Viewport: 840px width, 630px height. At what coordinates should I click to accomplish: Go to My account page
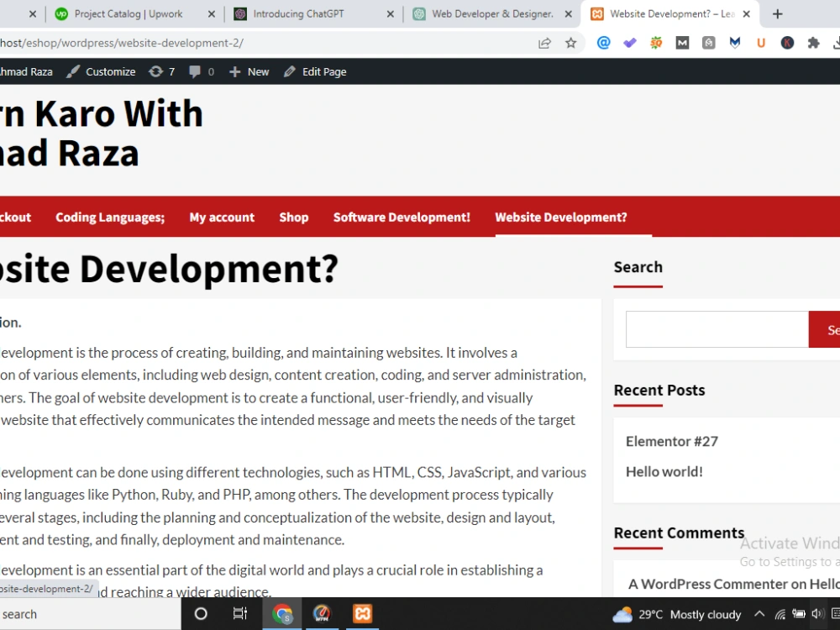pyautogui.click(x=222, y=217)
